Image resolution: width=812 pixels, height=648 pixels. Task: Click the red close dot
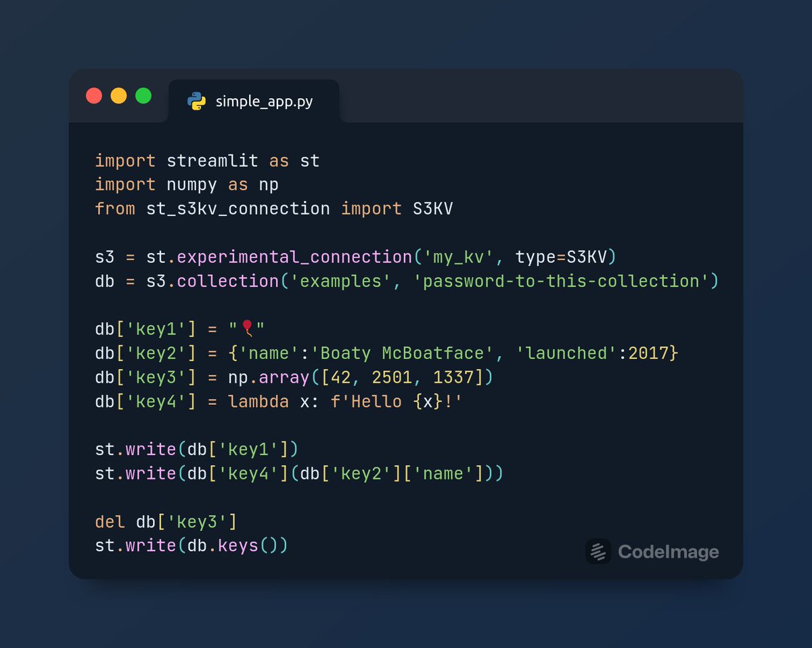(x=94, y=95)
